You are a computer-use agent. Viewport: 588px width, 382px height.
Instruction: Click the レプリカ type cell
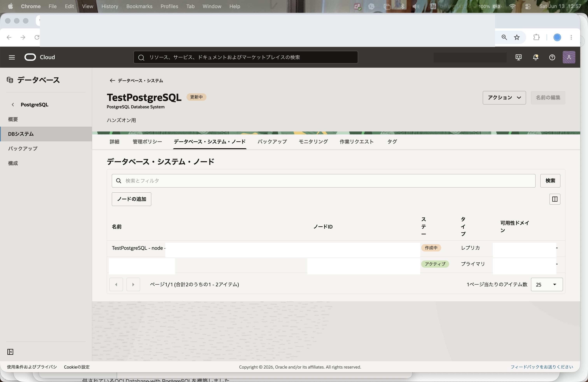(470, 248)
